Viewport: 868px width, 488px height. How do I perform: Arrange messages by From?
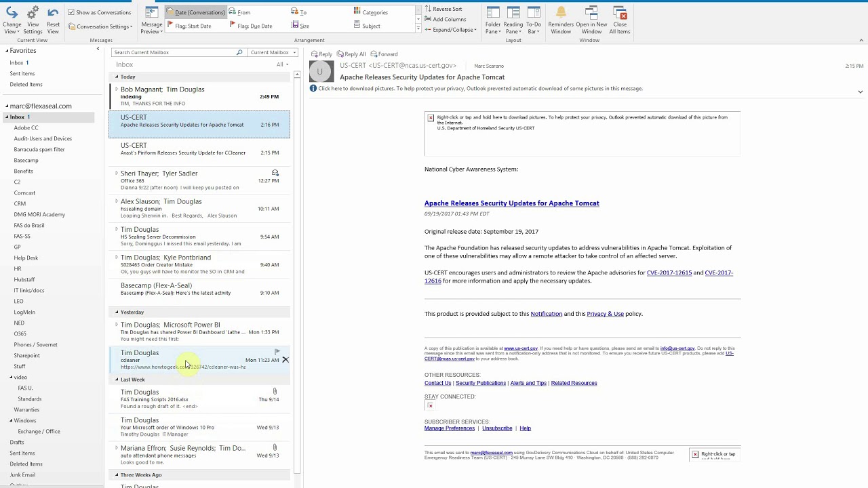[240, 12]
